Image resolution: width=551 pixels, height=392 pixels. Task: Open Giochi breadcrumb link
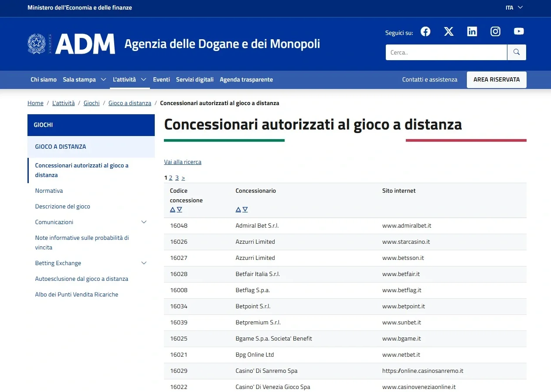coord(92,103)
